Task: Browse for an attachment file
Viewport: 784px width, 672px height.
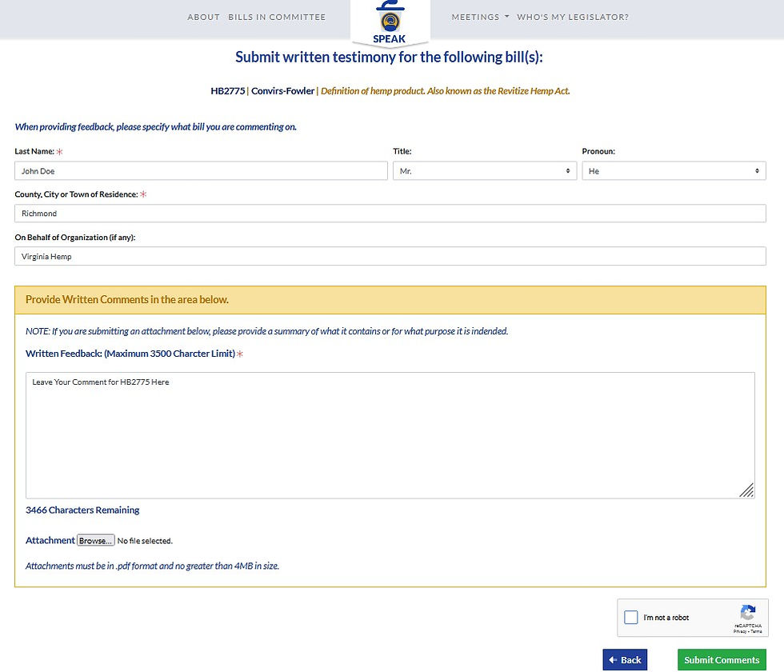Action: click(x=95, y=541)
